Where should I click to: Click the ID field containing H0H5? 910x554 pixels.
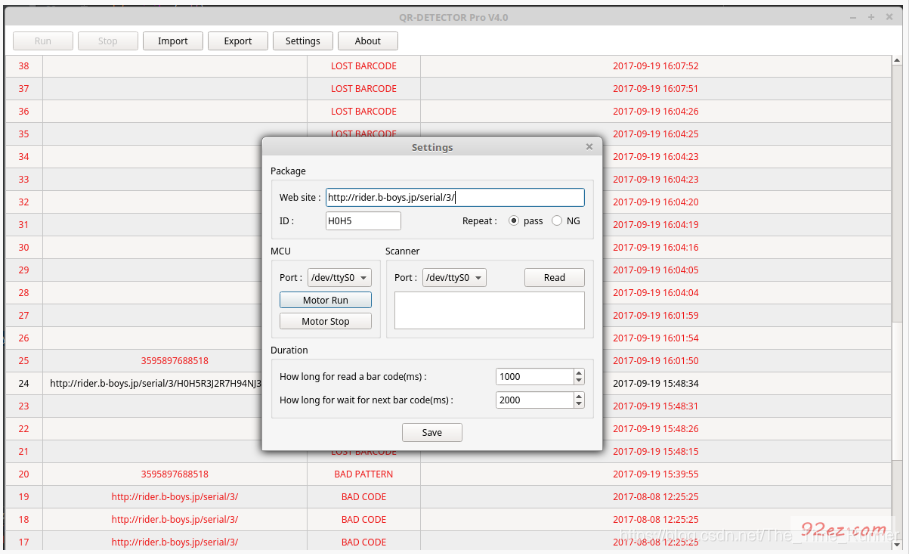click(363, 220)
